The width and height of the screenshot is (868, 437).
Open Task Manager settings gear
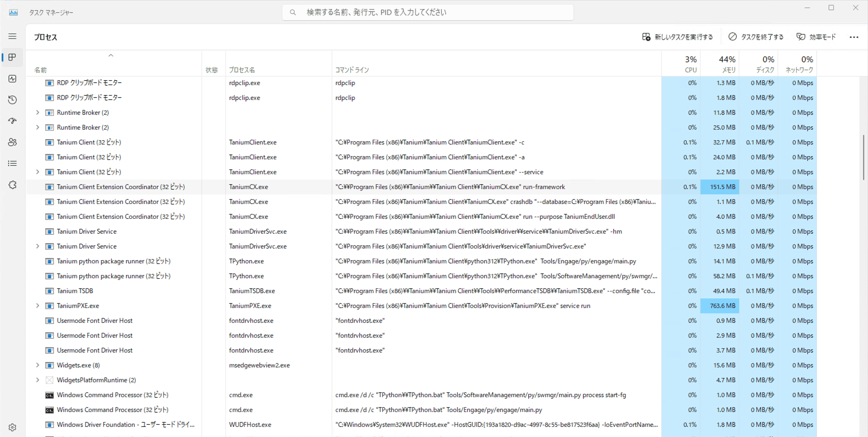pyautogui.click(x=12, y=427)
